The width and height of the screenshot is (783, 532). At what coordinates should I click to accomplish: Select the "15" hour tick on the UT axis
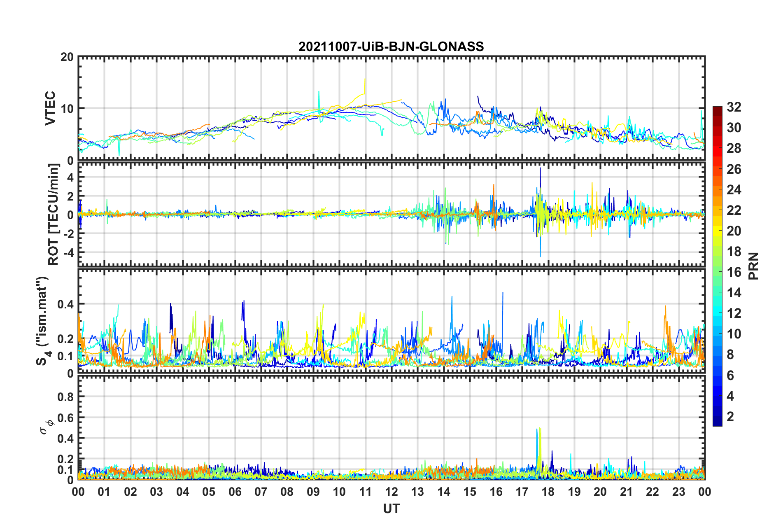point(470,492)
